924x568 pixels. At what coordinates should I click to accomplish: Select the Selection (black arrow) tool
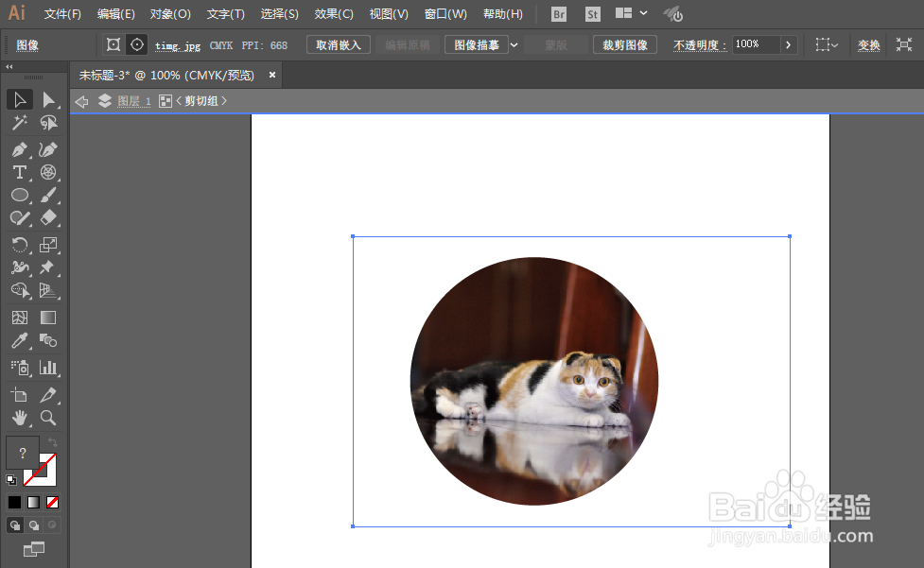pos(20,99)
